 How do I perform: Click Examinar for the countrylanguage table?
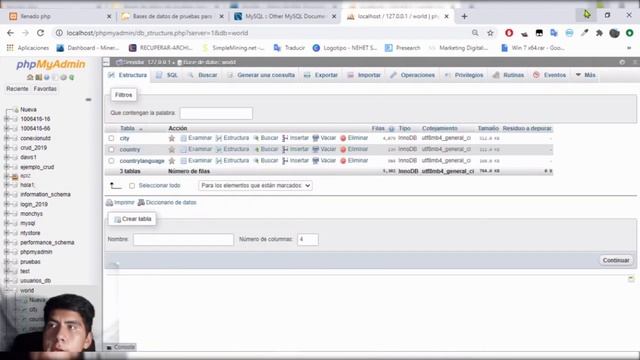click(196, 161)
